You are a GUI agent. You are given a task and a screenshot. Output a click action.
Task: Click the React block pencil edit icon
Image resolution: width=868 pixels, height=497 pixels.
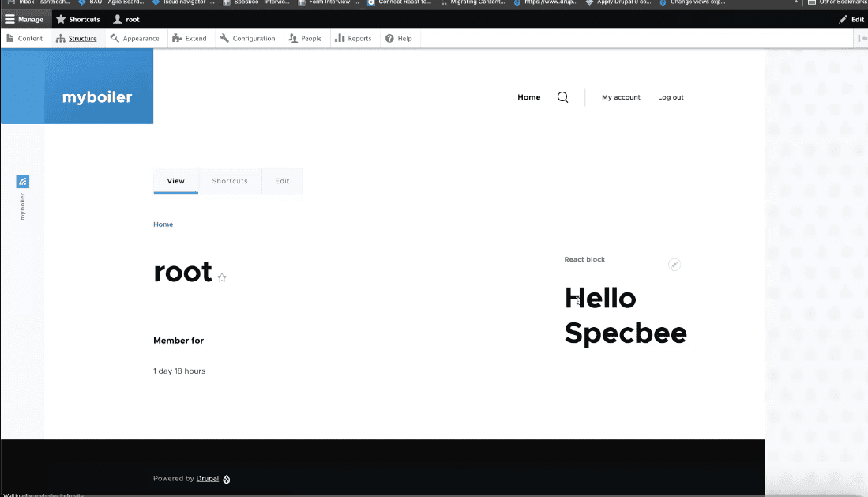674,264
